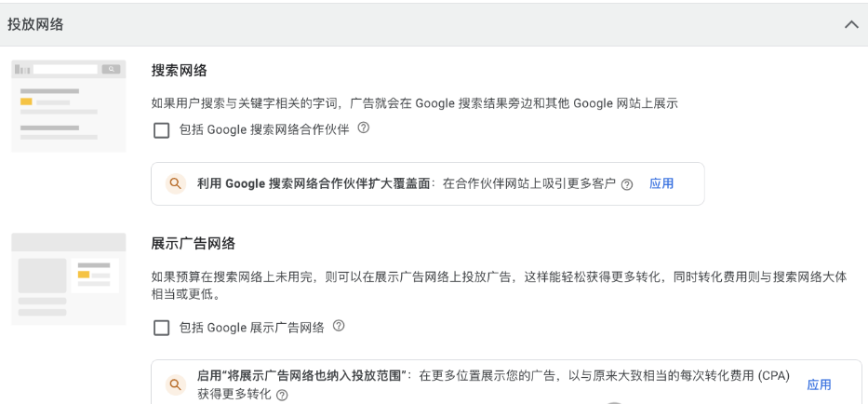Click magnifier icon in 扩大覆盖面 suggestion

[x=176, y=184]
